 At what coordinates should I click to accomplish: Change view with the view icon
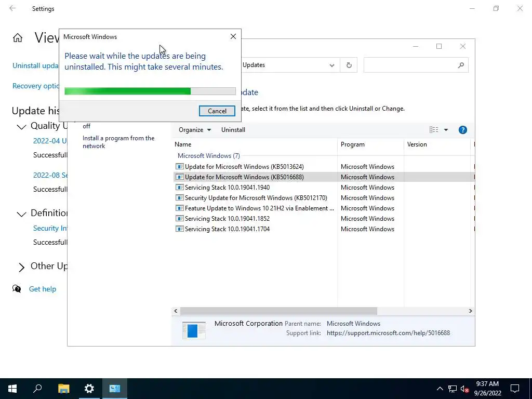click(434, 129)
